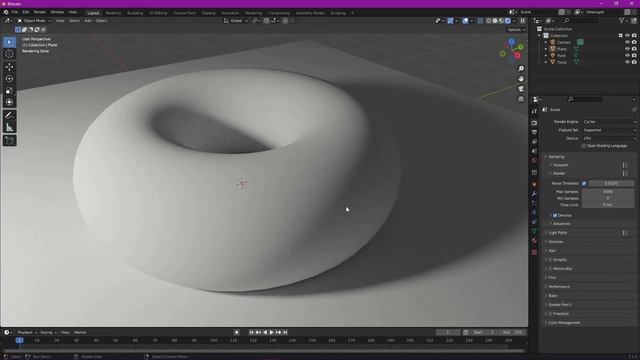Uncheck the Denoise checkbox

click(555, 215)
